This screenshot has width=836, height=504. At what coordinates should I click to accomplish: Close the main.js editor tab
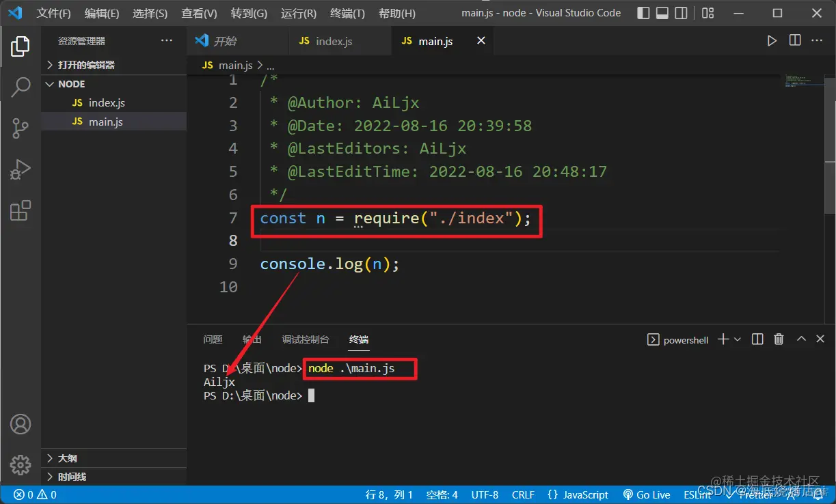coord(481,41)
